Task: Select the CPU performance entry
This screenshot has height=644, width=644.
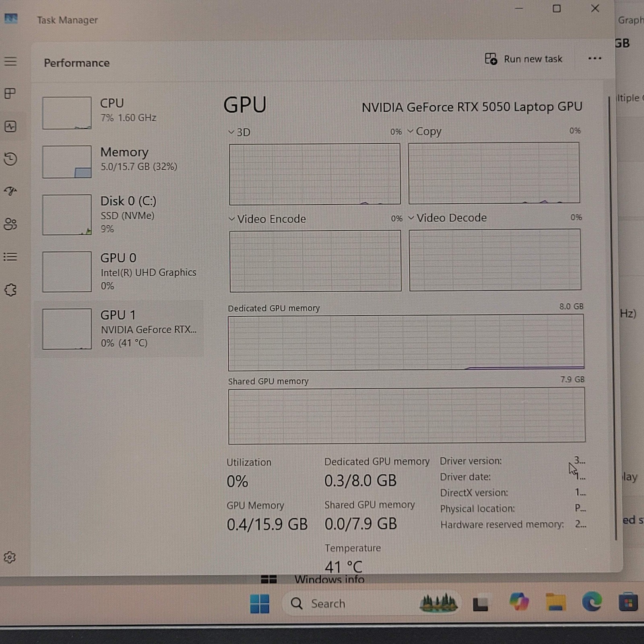Action: 119,113
